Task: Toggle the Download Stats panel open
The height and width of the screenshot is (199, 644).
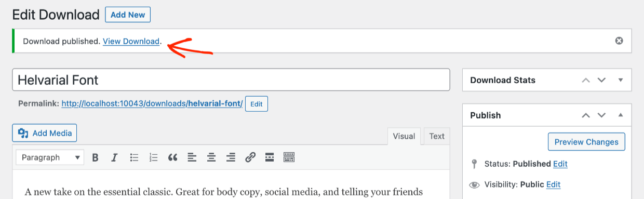Action: tap(621, 80)
